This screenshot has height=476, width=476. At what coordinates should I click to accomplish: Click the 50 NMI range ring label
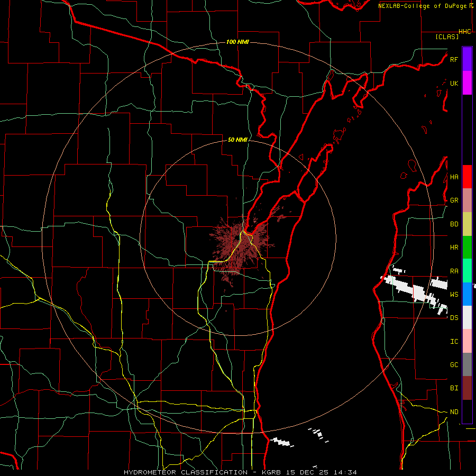(x=237, y=140)
